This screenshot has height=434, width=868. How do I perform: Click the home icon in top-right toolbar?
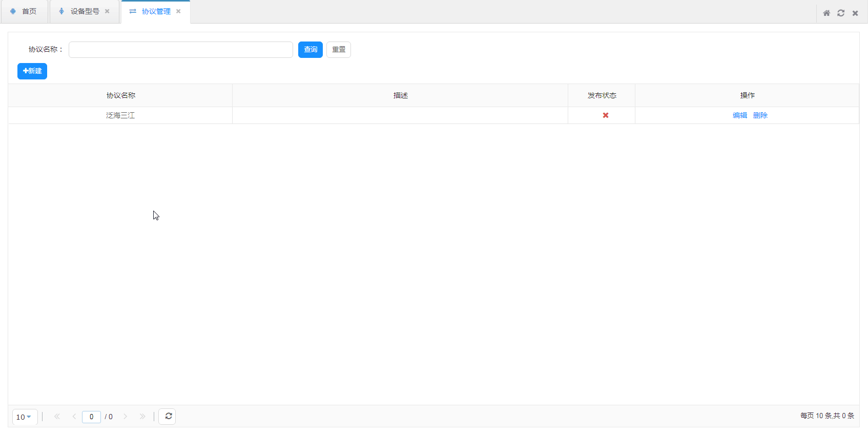[x=826, y=13]
